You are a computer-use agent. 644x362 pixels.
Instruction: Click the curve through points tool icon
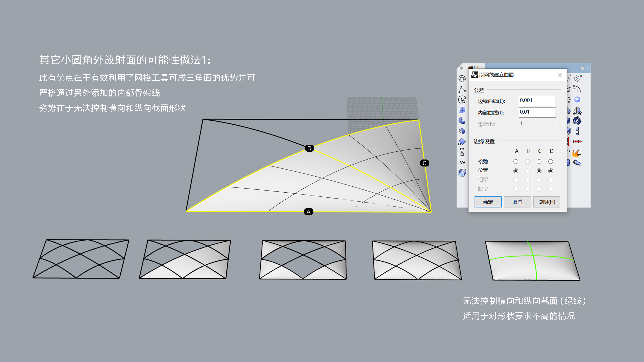(x=462, y=89)
